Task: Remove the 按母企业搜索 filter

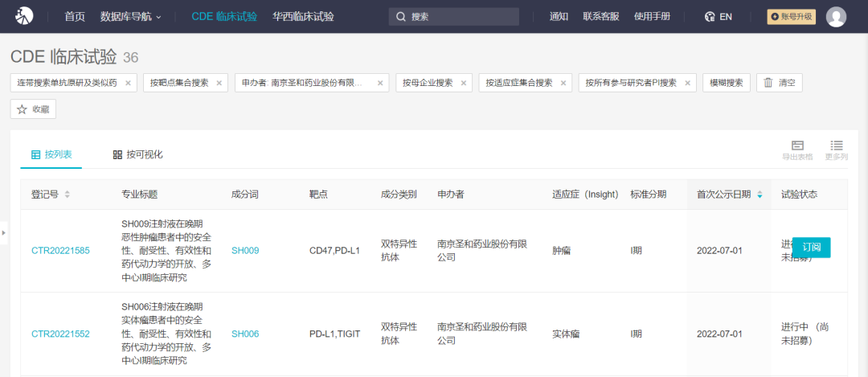Action: (x=463, y=83)
